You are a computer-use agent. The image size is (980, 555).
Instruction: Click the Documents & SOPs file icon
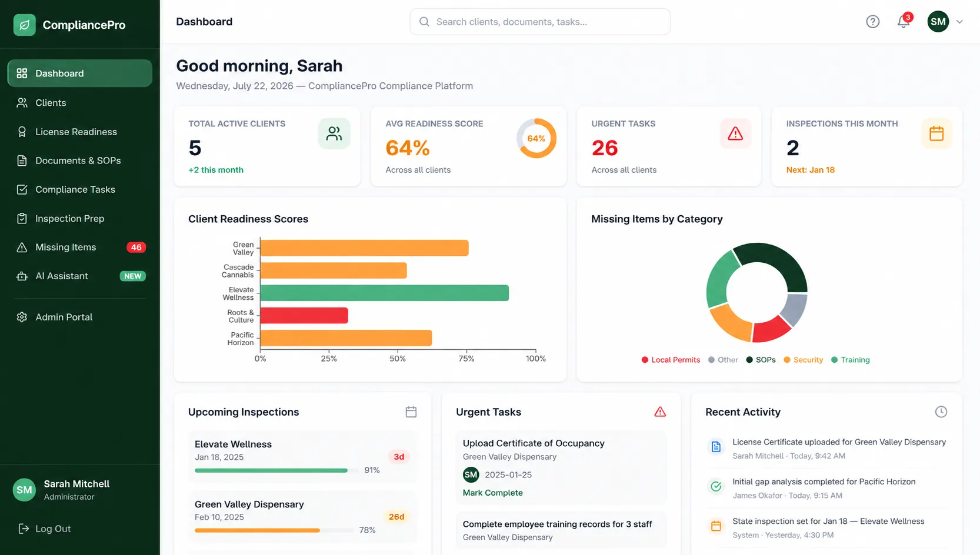(22, 161)
